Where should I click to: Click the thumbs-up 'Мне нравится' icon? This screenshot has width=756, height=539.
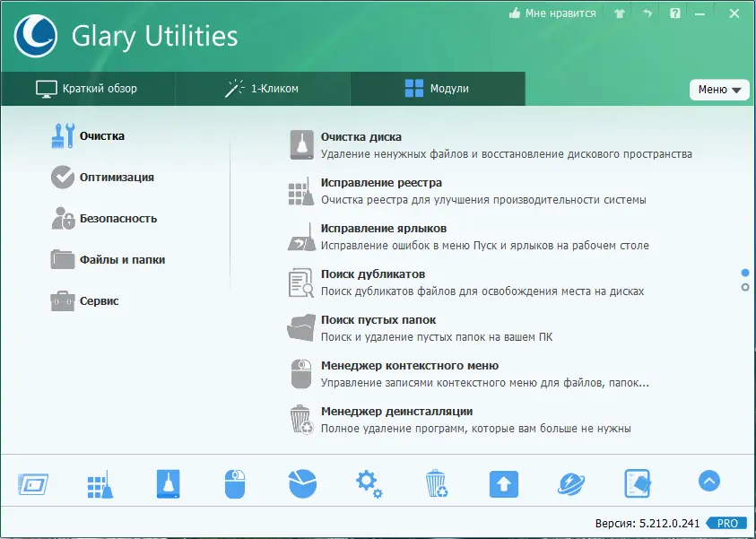(515, 13)
